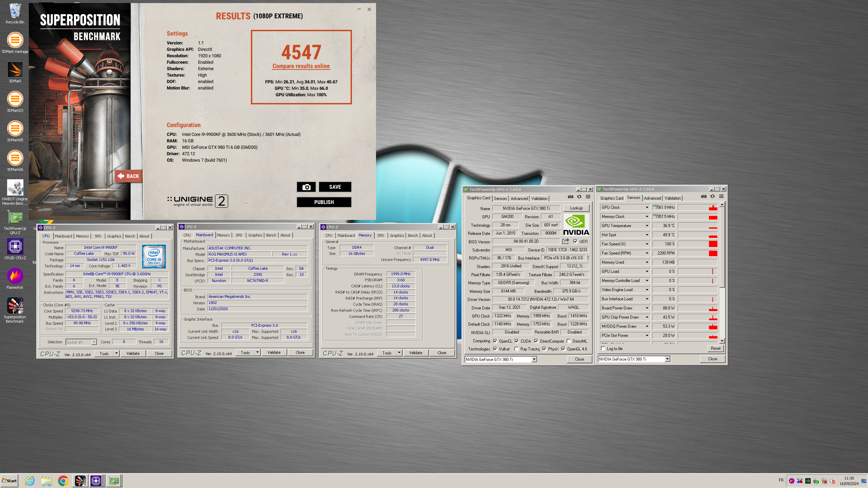Viewport: 868px width, 488px height.
Task: Toggle the UEFI checkbox in GPU-Z
Action: point(575,242)
